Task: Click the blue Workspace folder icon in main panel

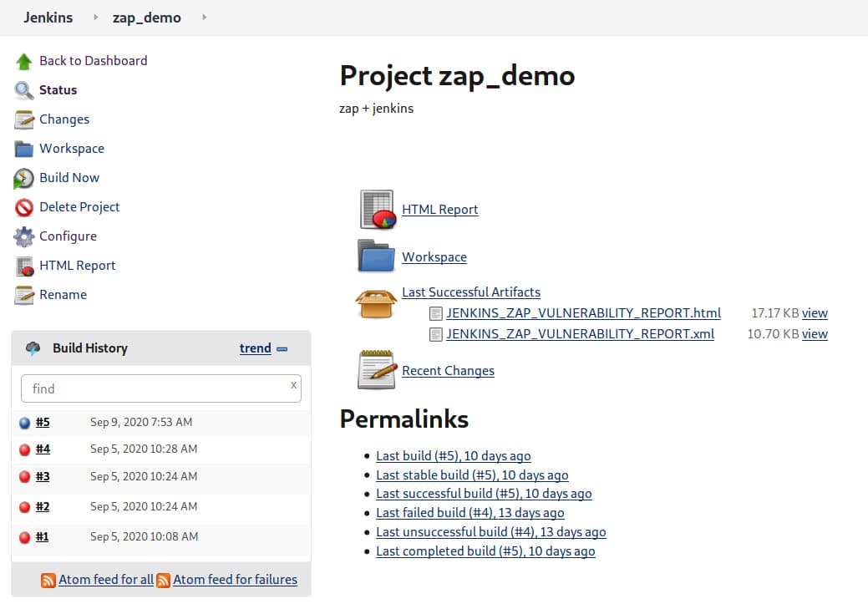Action: point(376,256)
